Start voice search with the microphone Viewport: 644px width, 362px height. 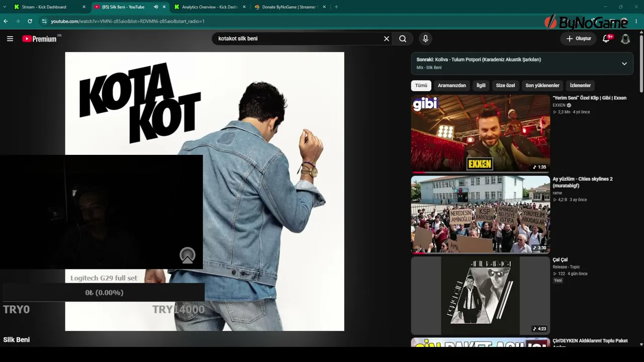pos(426,39)
